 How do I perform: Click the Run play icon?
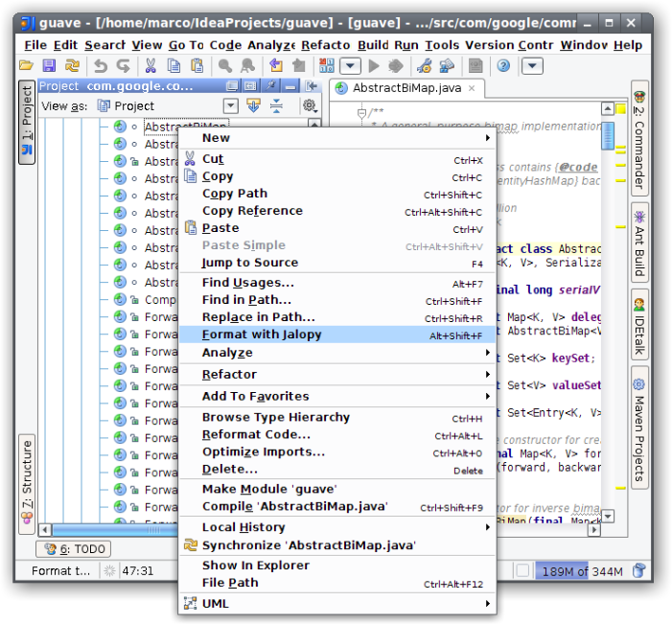click(x=374, y=65)
